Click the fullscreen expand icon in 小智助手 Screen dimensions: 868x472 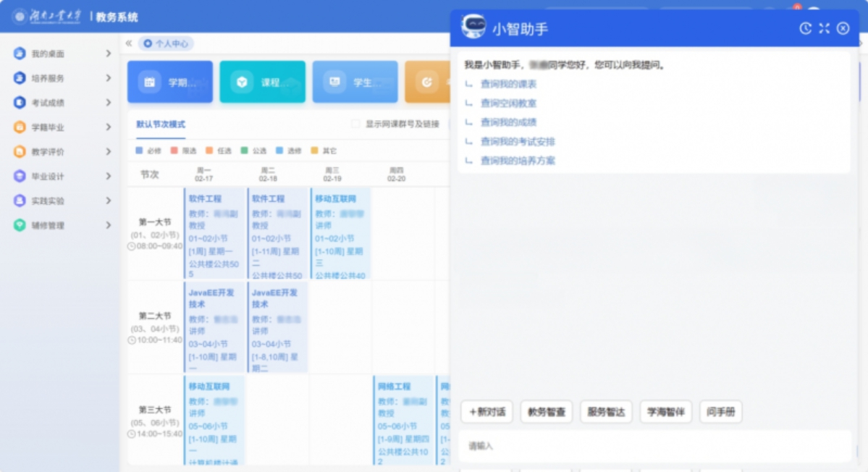point(824,28)
